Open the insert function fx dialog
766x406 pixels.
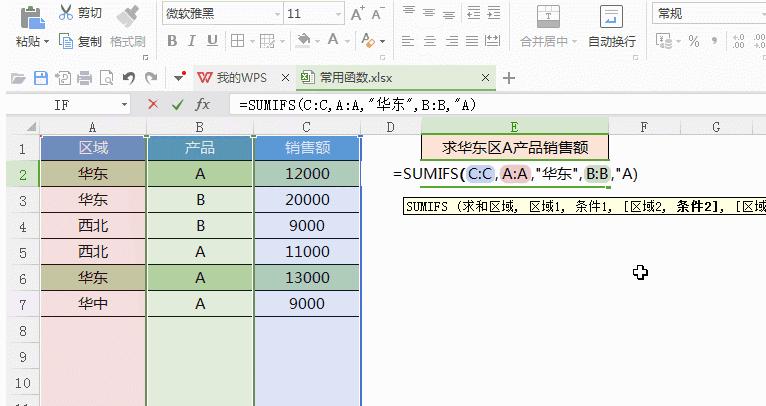click(202, 104)
